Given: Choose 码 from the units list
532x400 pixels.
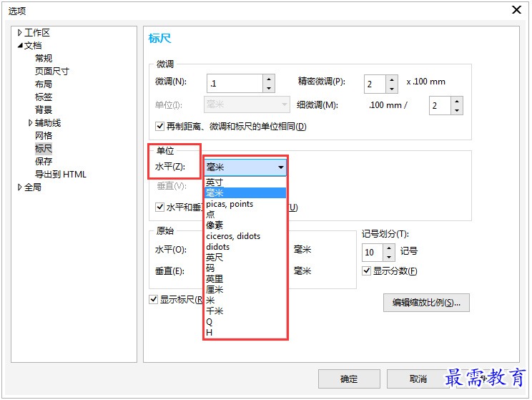Looking at the screenshot, I should click(245, 268).
